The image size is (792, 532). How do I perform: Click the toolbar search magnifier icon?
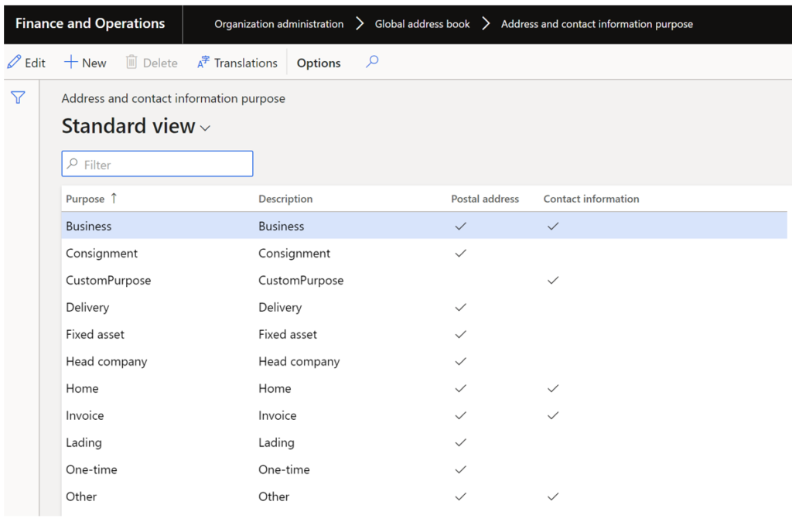371,62
